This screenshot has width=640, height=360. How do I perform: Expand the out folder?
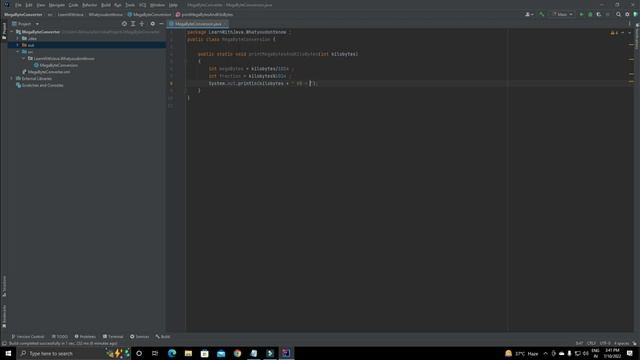18,45
